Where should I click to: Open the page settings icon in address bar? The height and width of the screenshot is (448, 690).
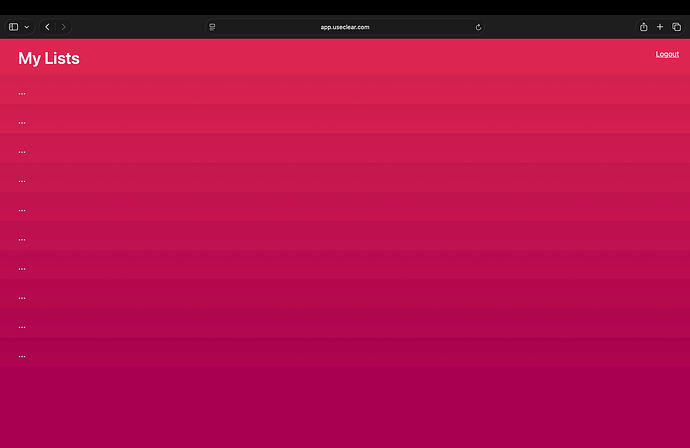coord(212,27)
